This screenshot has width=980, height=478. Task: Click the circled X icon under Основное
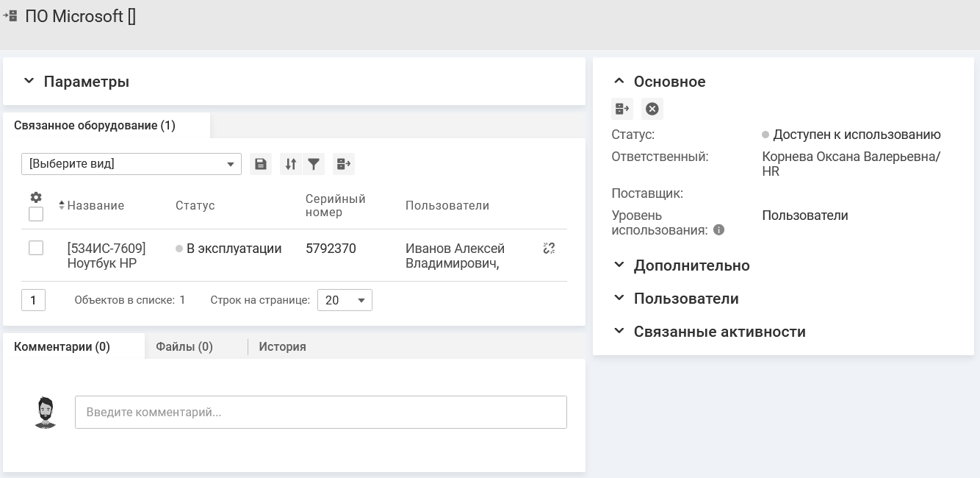652,110
